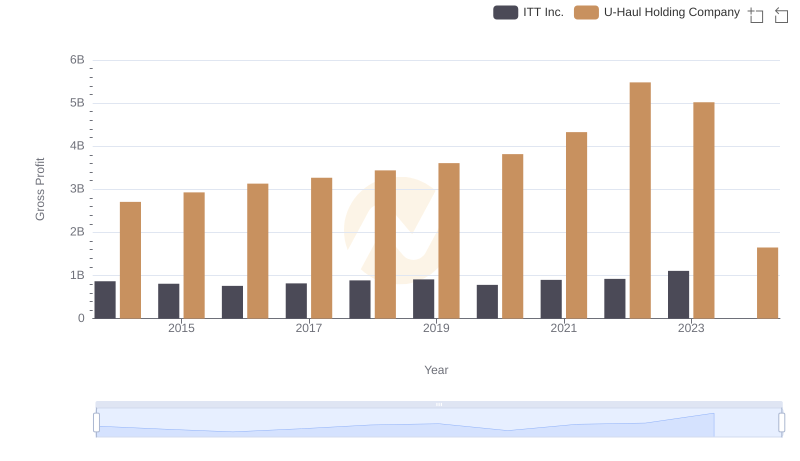
Task: Click the zoom reset icon
Action: tap(781, 15)
